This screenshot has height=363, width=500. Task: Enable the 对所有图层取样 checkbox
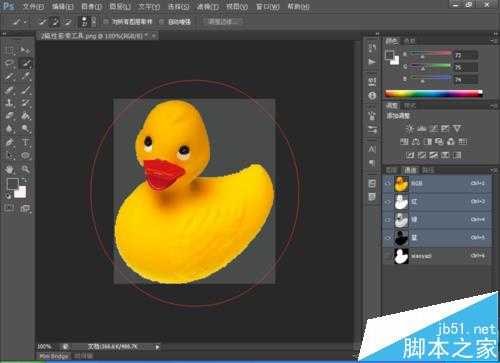pos(106,22)
